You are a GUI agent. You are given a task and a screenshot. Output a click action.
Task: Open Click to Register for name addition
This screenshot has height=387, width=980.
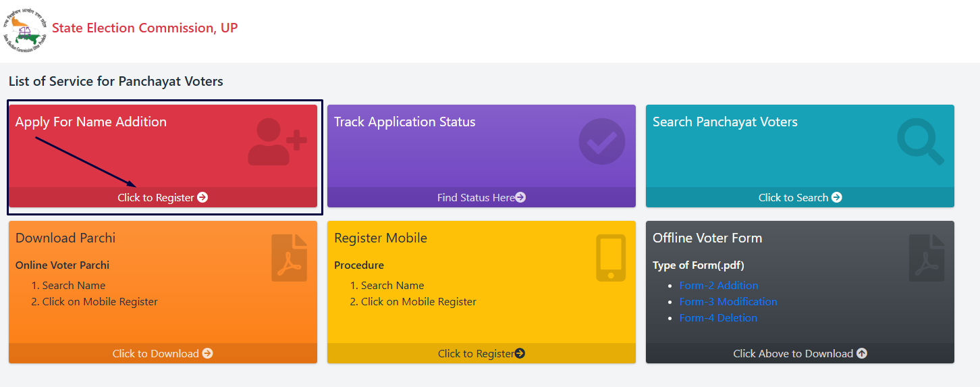pos(162,197)
